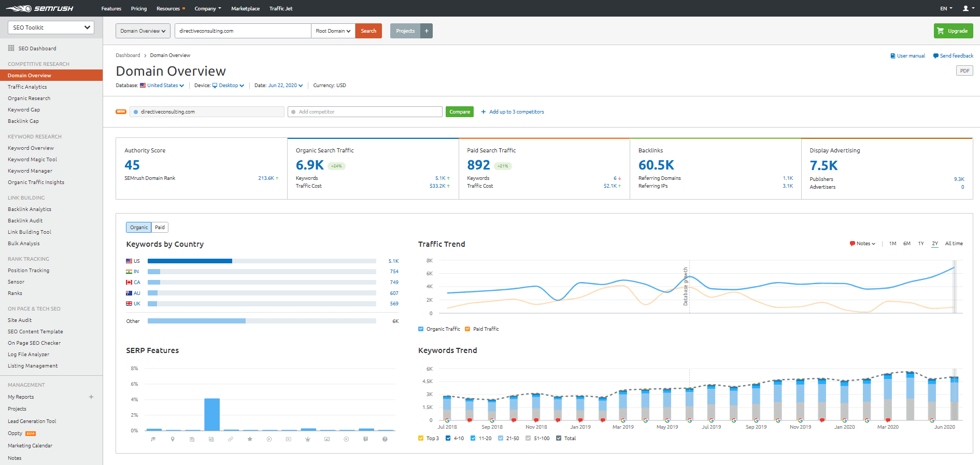980x465 pixels.
Task: Click the Upgrade shopping cart icon
Action: (x=941, y=31)
